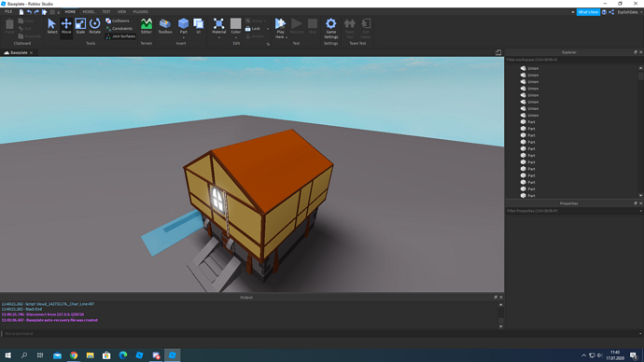Screen dimensions: 644x362
Task: Activate the Move tool
Action: coord(66,26)
